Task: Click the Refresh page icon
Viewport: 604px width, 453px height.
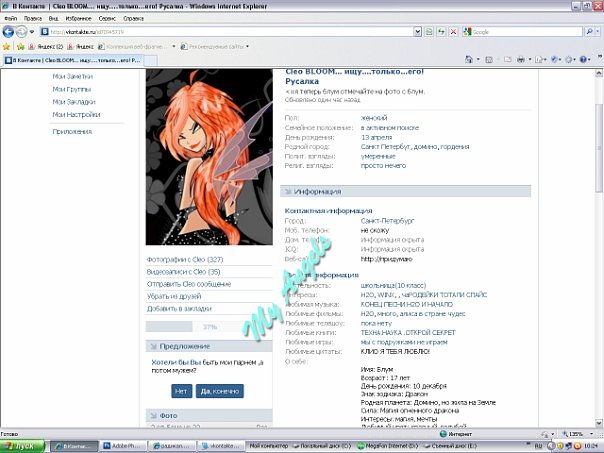Action: pyautogui.click(x=441, y=32)
